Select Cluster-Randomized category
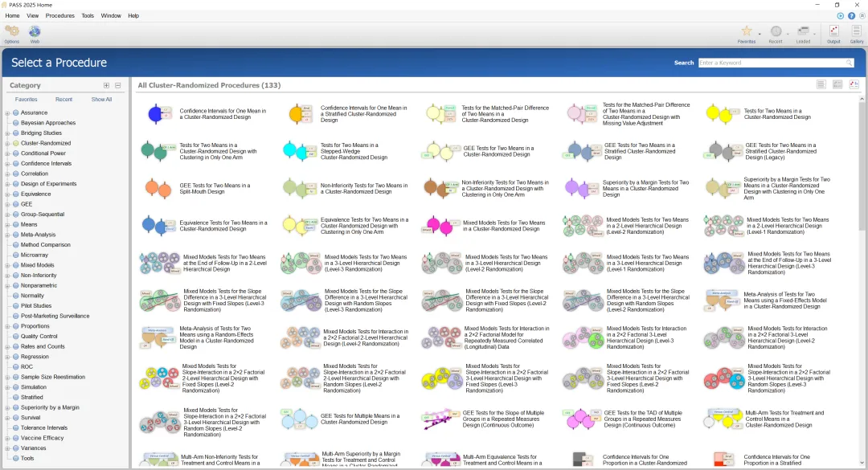The height and width of the screenshot is (470, 868). point(46,143)
